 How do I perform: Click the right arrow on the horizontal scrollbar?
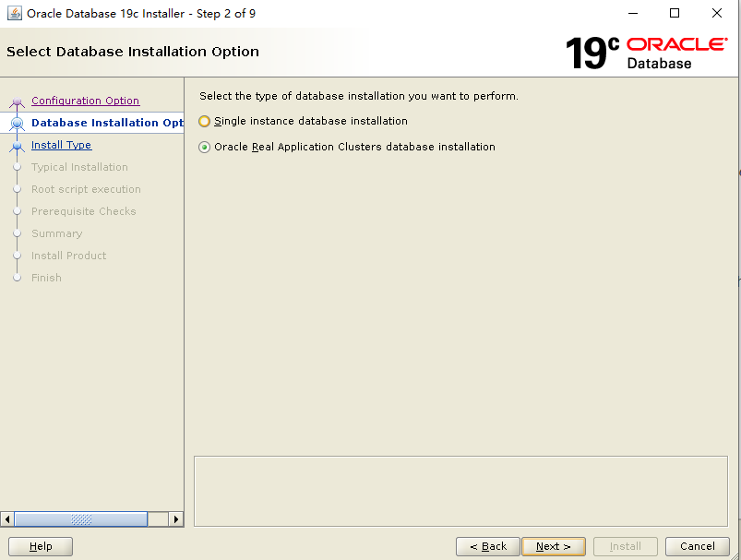[x=176, y=518]
